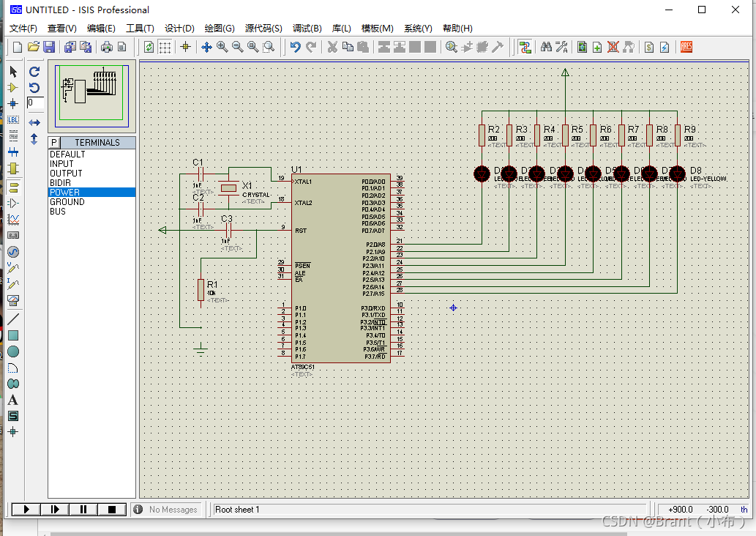Click the Save design icon

[49, 47]
